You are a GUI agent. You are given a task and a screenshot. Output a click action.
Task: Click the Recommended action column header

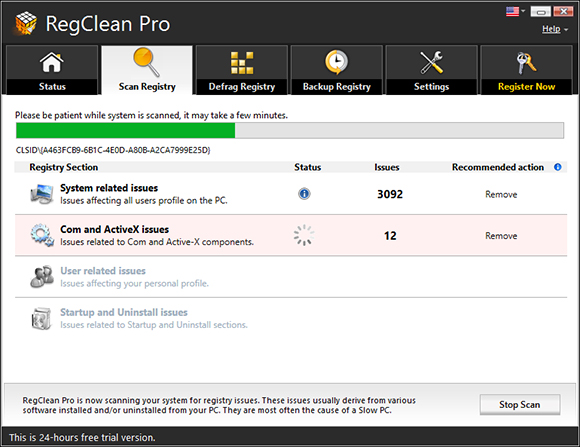(x=498, y=167)
